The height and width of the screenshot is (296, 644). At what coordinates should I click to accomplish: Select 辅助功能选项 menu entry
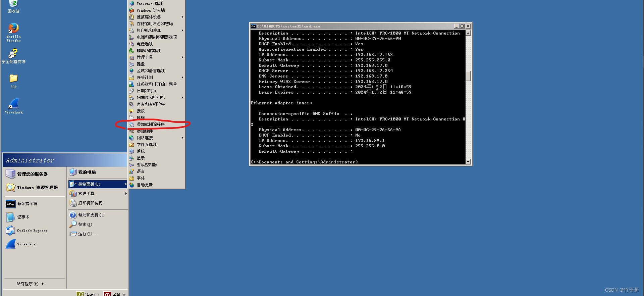[156, 50]
